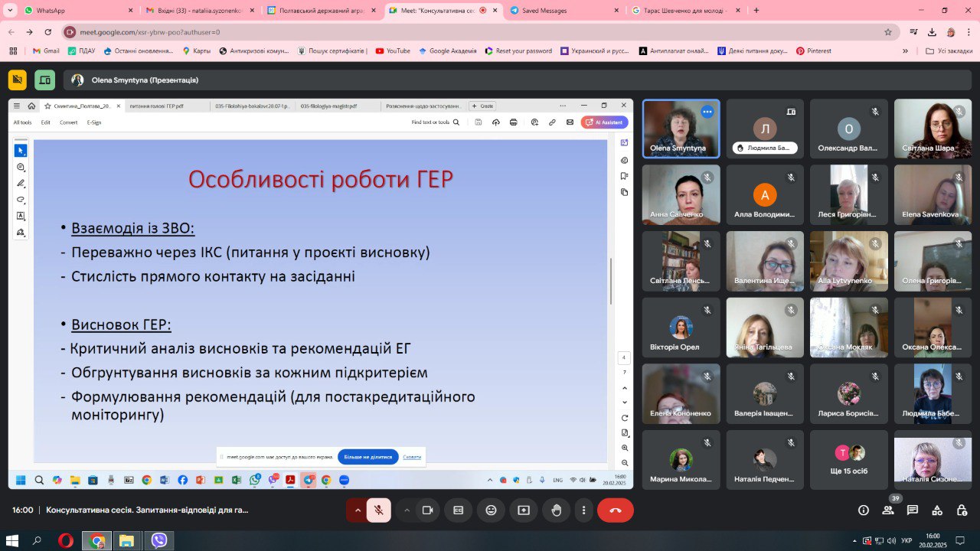This screenshot has height=551, width=980.
Task: Click 'Find text or tools' search in Acrobat
Action: point(436,122)
